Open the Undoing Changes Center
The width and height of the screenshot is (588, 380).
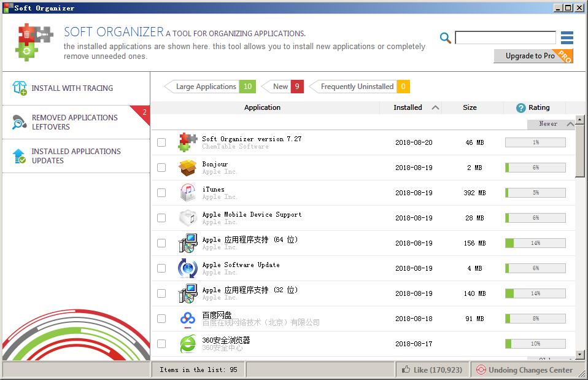click(529, 370)
